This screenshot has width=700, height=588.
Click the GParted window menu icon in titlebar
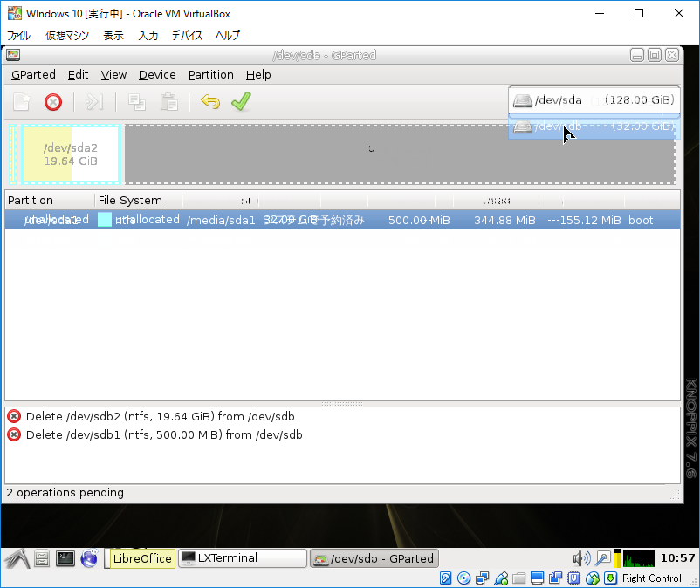click(13, 55)
